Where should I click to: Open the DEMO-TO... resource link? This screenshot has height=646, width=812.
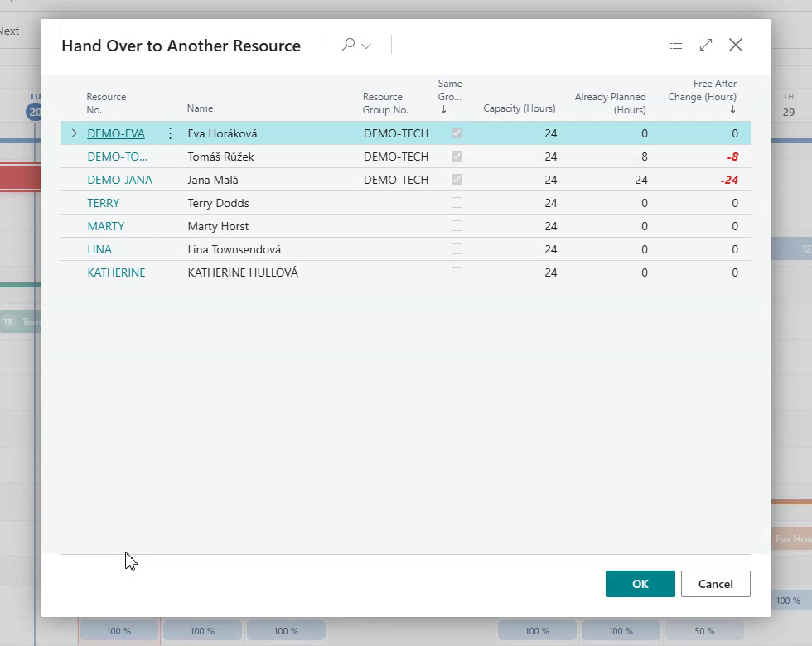tap(118, 157)
